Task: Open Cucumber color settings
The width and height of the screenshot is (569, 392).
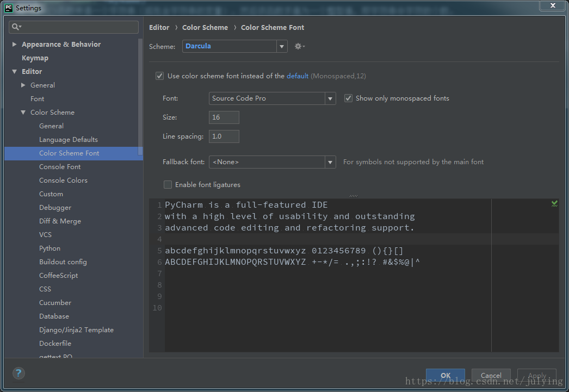Action: (x=55, y=303)
